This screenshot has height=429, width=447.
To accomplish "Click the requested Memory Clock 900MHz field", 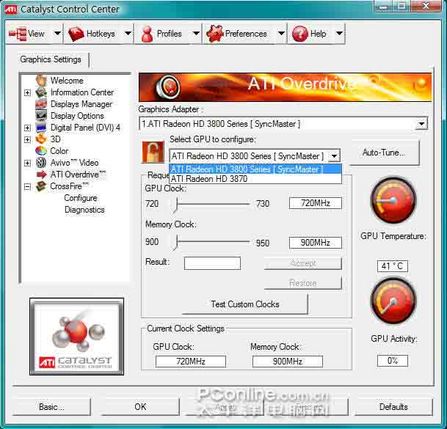I will pos(315,243).
